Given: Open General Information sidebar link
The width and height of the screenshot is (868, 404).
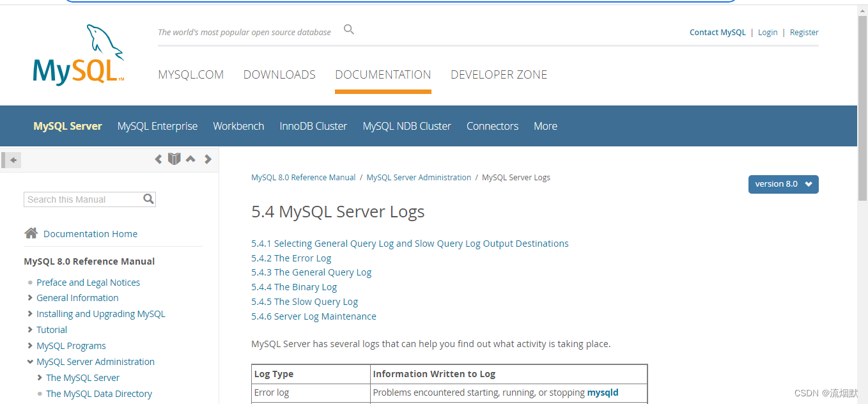Looking at the screenshot, I should pos(77,298).
